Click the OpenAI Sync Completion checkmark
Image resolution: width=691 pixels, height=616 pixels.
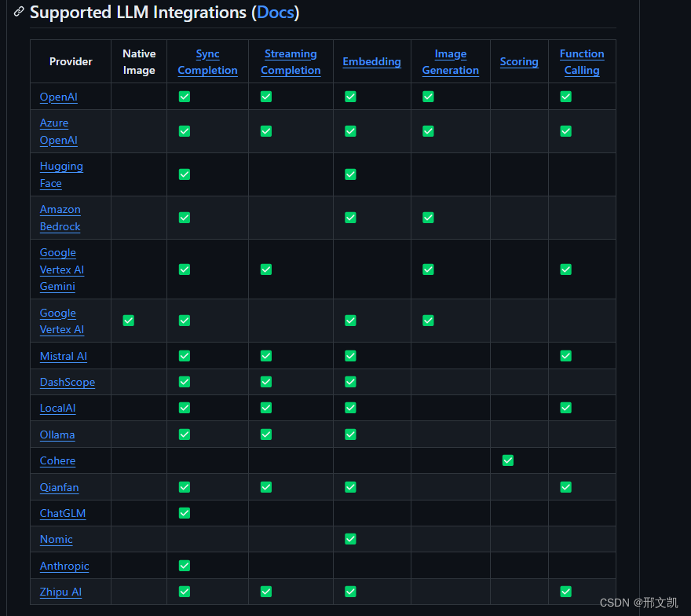(185, 97)
